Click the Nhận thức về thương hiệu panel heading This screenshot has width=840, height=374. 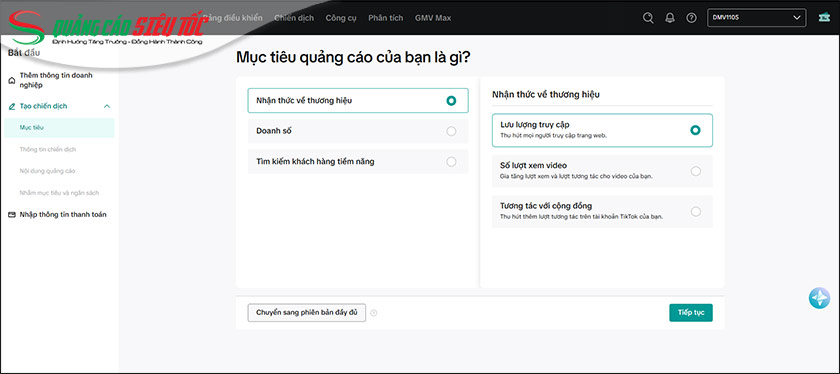546,94
